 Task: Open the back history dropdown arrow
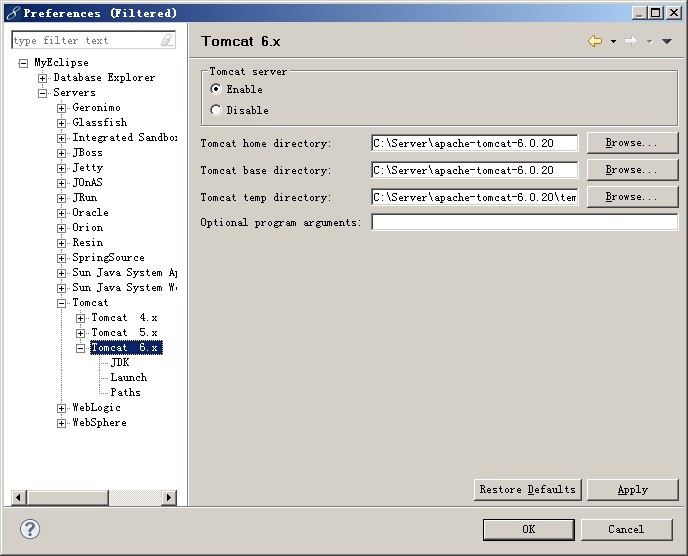click(x=613, y=42)
